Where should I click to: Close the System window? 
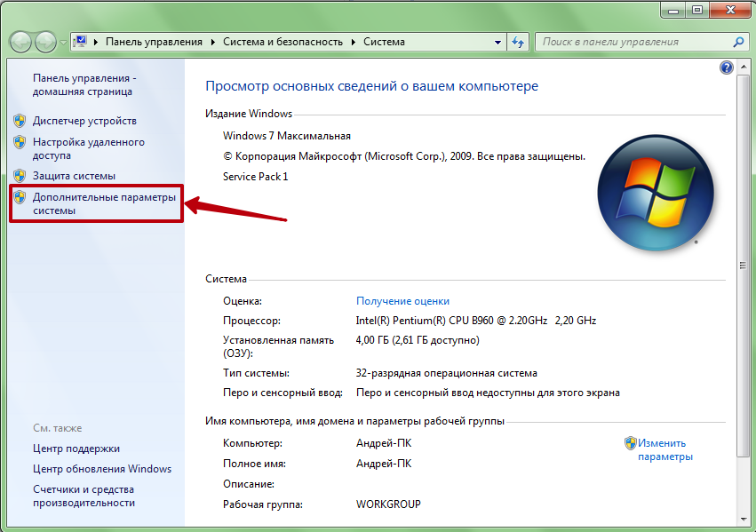tap(730, 10)
